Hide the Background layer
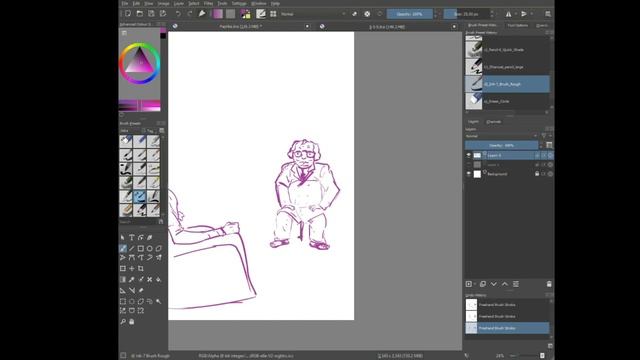Screen dimensions: 640x360 (x=469, y=174)
